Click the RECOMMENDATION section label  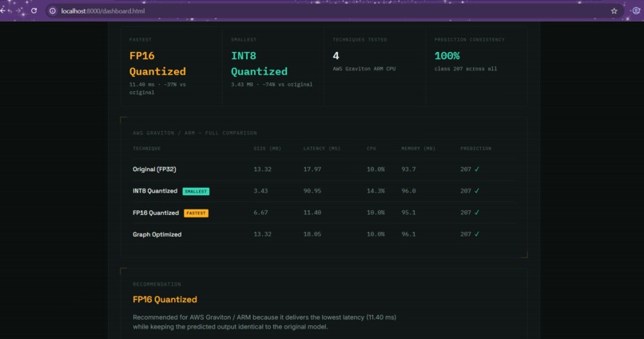[x=157, y=285]
